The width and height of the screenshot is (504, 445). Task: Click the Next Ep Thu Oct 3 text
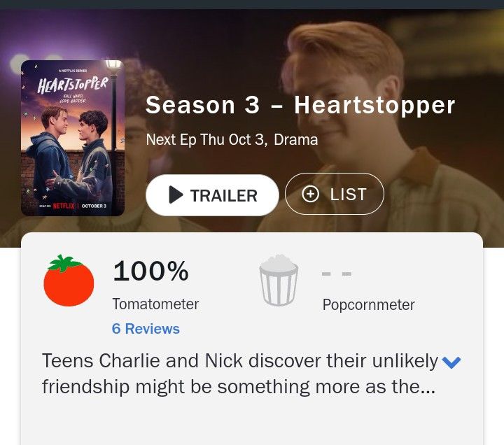(206, 140)
